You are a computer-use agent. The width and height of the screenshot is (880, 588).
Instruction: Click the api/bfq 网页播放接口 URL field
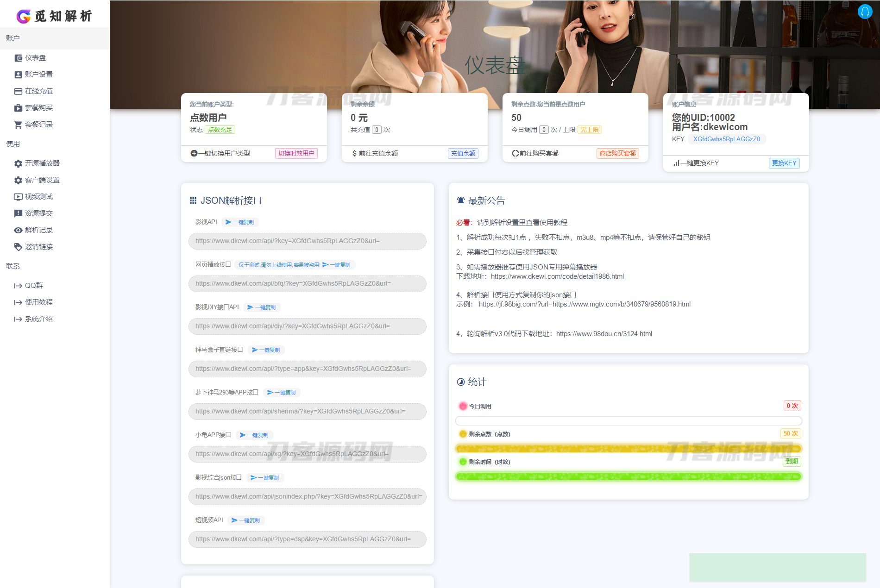click(308, 284)
